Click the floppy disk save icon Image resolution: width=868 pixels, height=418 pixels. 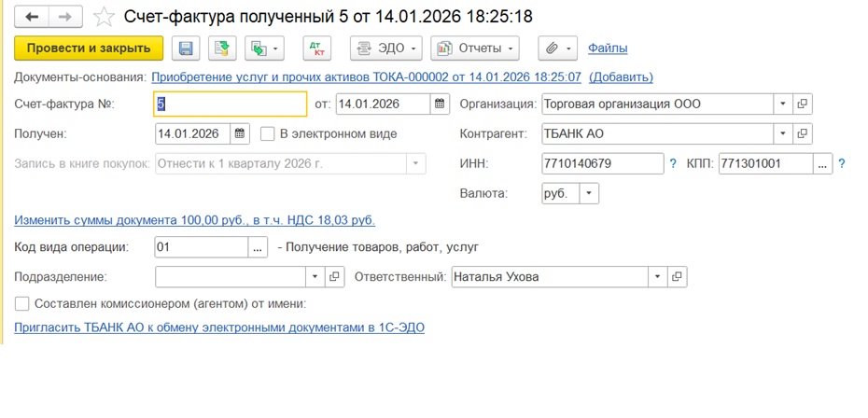click(186, 48)
